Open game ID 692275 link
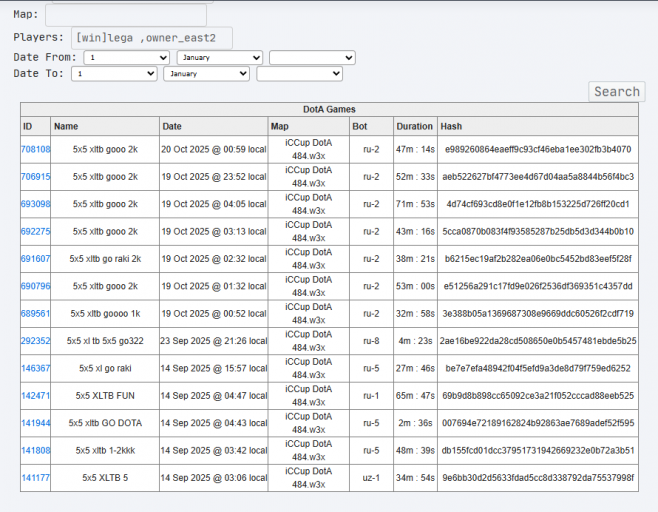 [x=36, y=232]
